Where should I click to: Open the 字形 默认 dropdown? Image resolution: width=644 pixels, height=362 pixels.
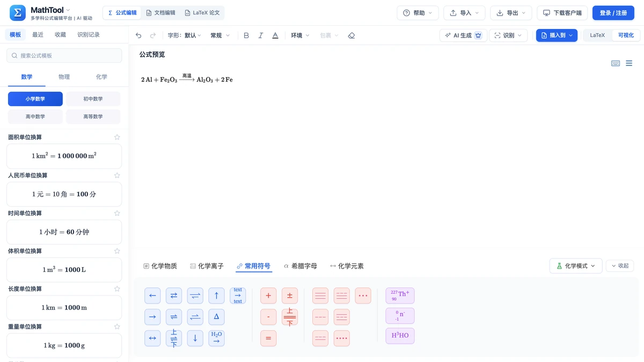point(185,35)
